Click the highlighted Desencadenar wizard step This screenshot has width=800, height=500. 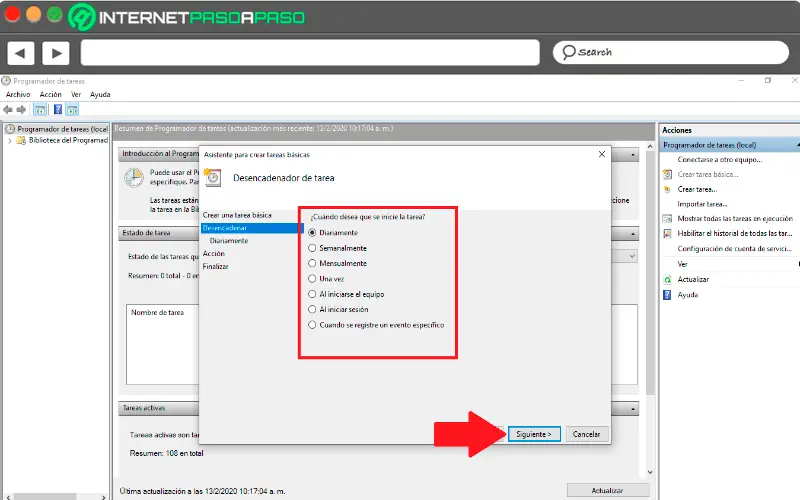(x=252, y=228)
